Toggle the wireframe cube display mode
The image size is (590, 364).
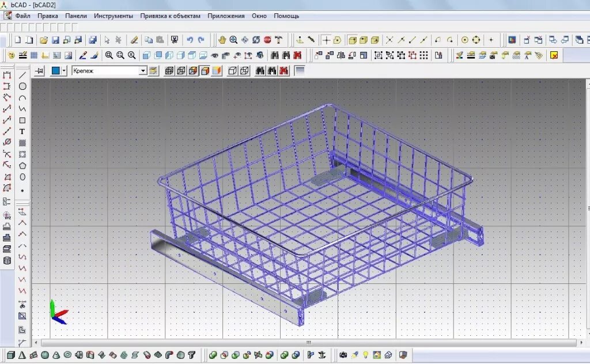point(169,71)
